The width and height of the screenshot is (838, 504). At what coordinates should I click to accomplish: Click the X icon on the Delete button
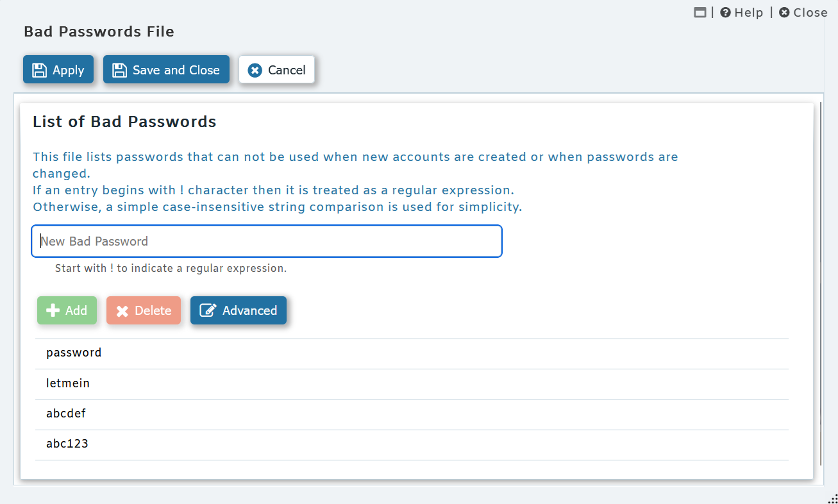pyautogui.click(x=122, y=310)
